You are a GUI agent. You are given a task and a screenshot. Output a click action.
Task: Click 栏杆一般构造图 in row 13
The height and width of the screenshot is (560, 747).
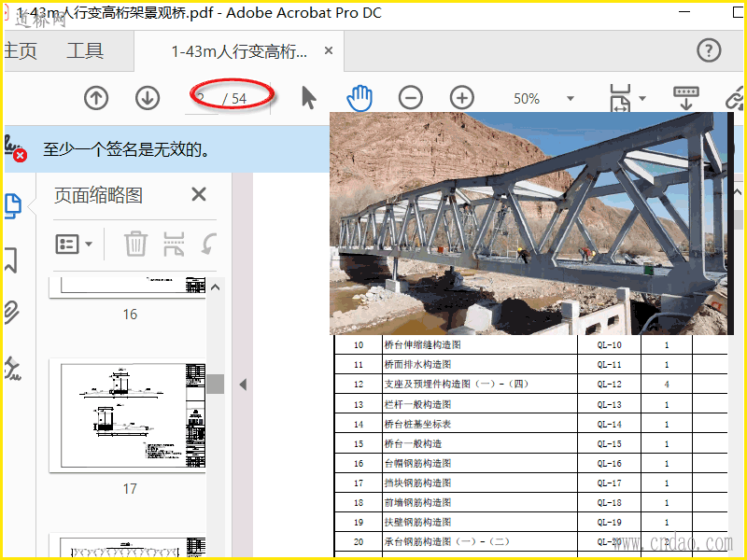[x=417, y=404]
